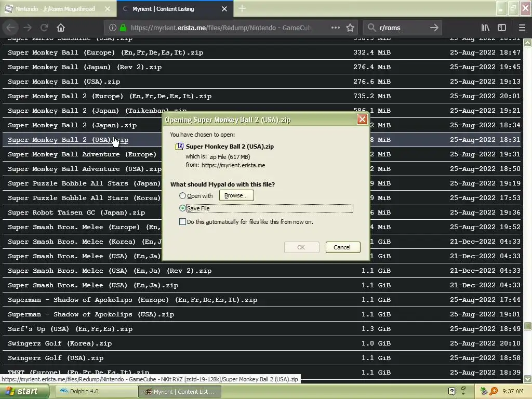Click Super Monkey Ball 2 (USA).zip link
532x399 pixels.
pos(68,140)
